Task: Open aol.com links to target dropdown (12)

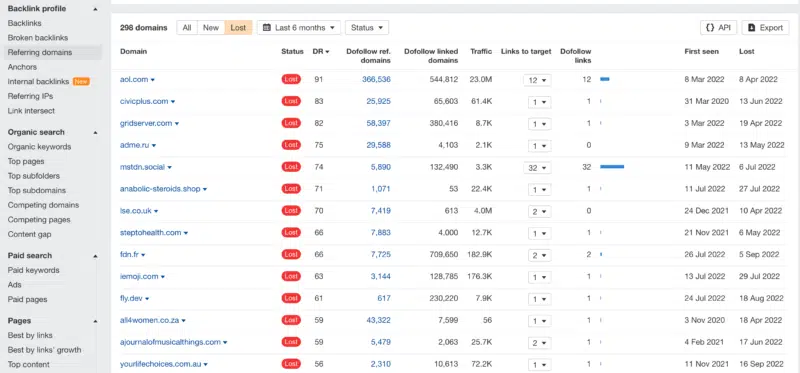Action: click(537, 80)
